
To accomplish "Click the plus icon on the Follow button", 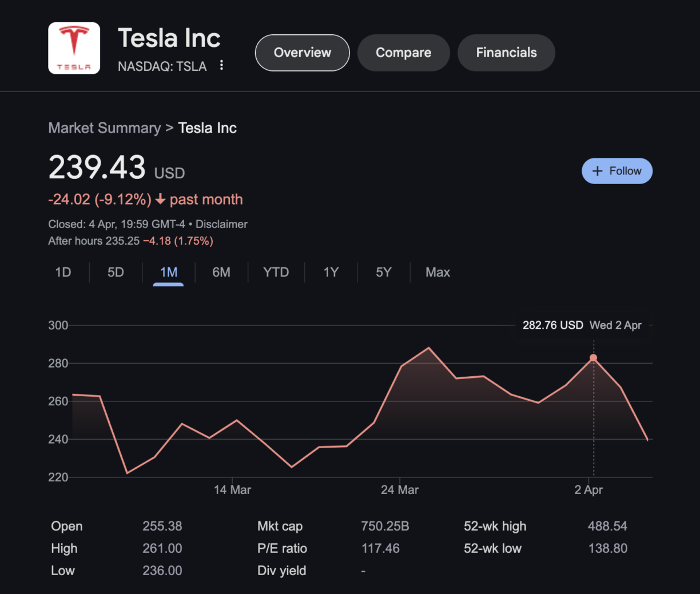I will 598,170.
